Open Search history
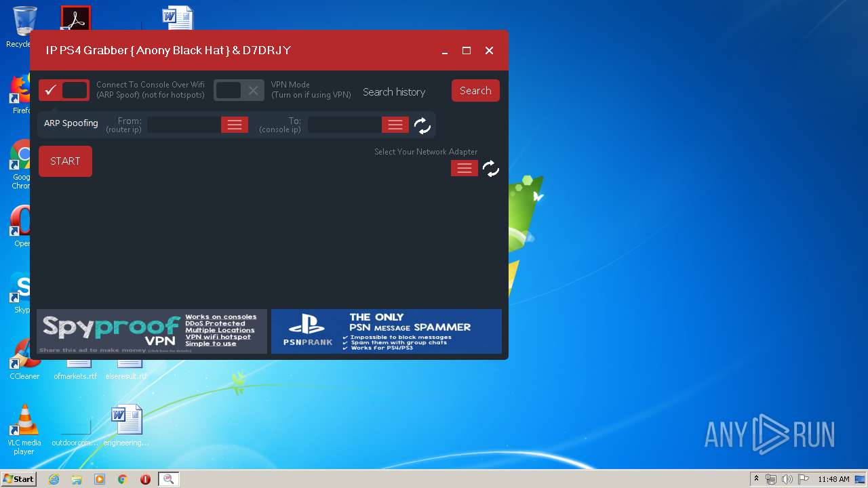Screen dimensions: 868x488 coord(394,91)
